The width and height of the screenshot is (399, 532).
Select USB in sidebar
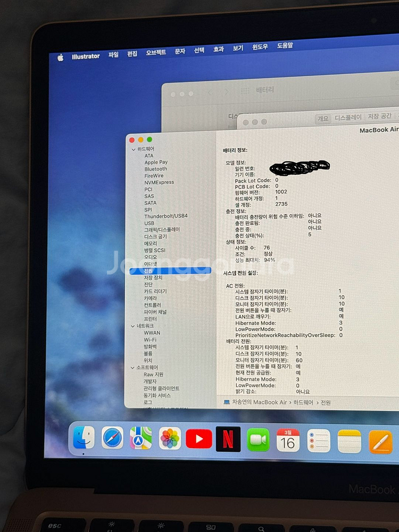click(x=149, y=223)
